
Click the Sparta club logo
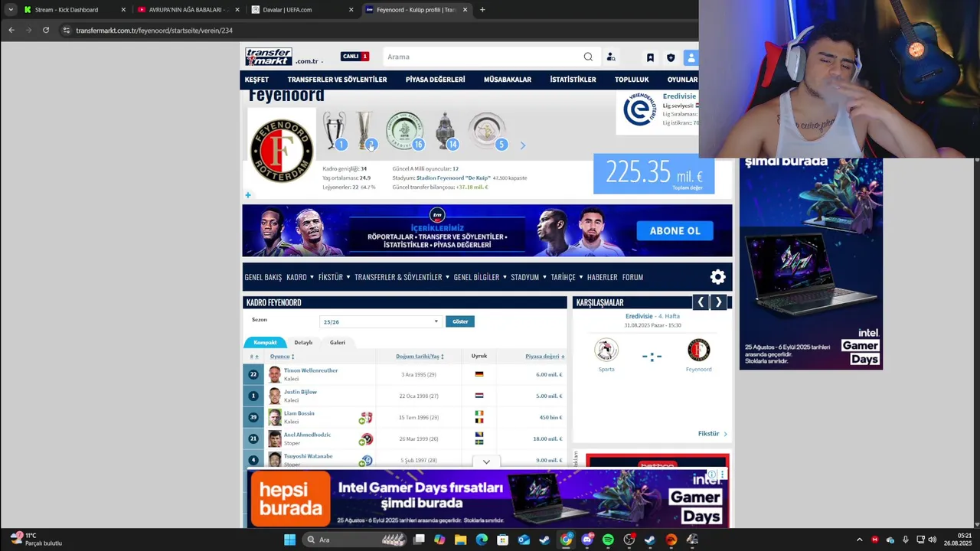click(606, 350)
